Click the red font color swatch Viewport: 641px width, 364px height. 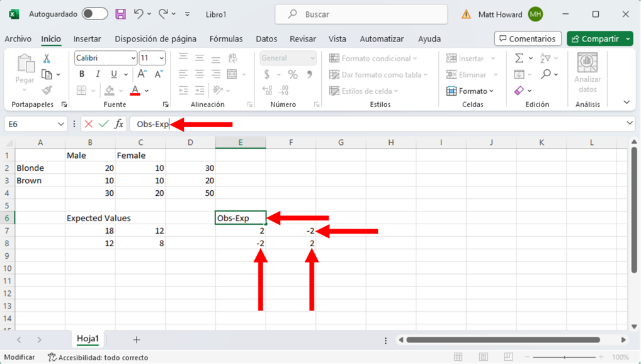135,91
